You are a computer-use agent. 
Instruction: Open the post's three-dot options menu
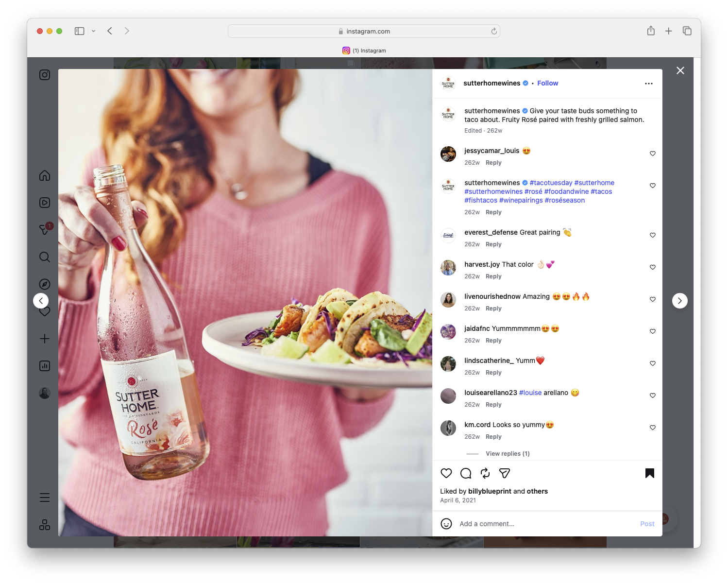(649, 84)
